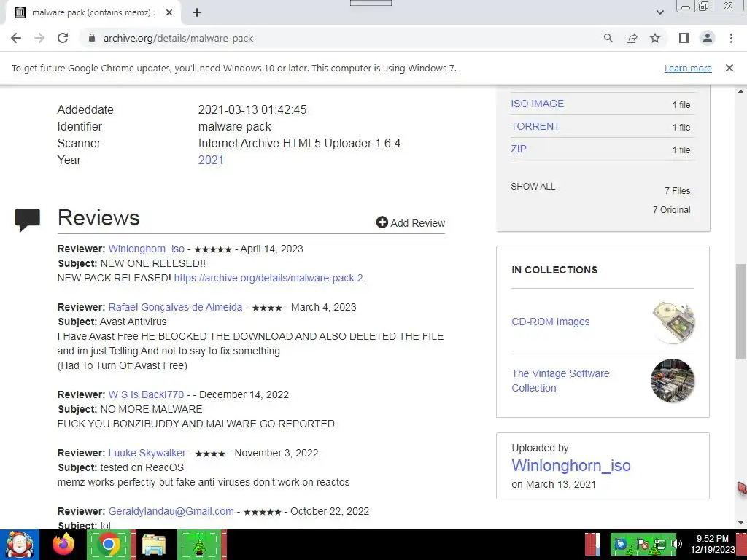The height and width of the screenshot is (560, 747).
Task: Click the subject Avast Antivirus text
Action: point(133,322)
